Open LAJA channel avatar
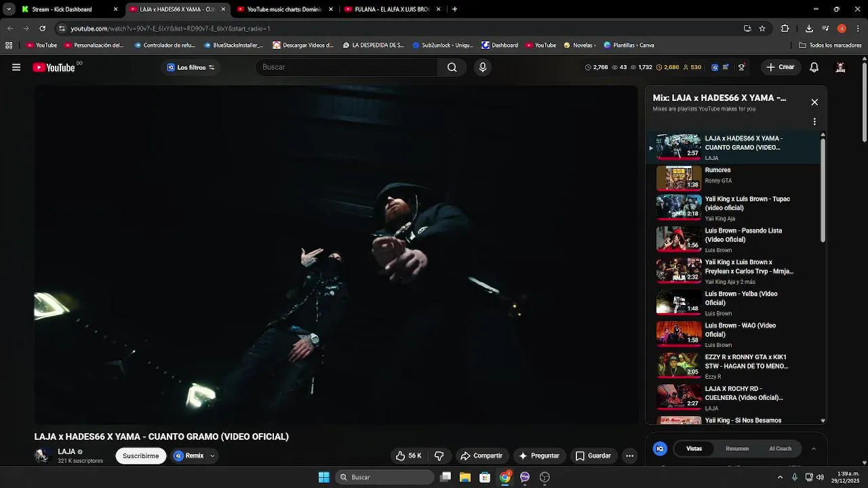Image resolution: width=868 pixels, height=488 pixels. pos(43,455)
